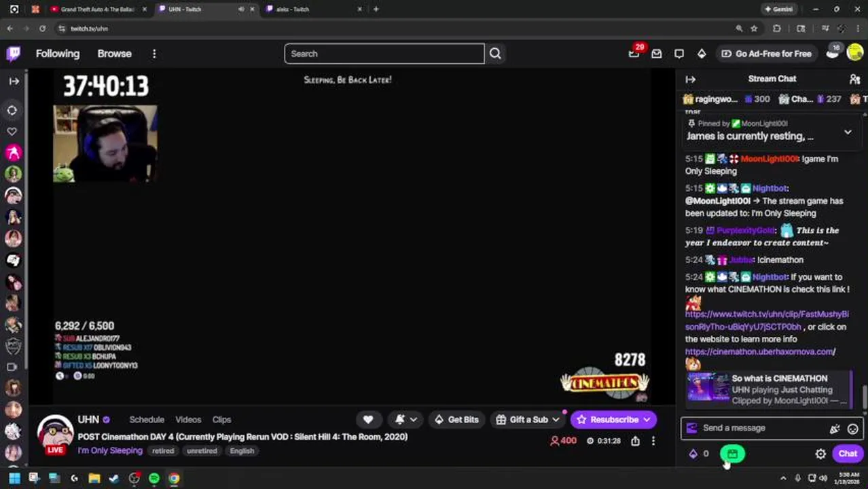Click the Go Ad-Free for Free button
Screen dimensions: 868x489
coord(766,54)
